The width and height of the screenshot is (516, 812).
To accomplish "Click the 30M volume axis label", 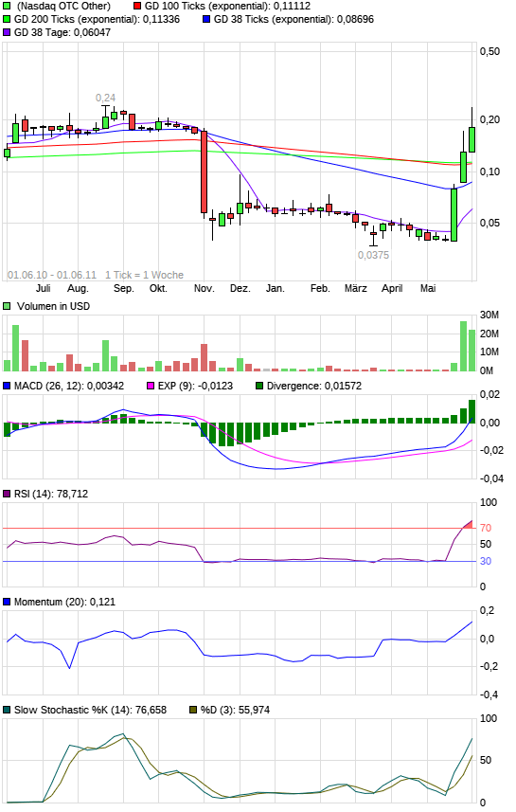I will click(x=489, y=315).
